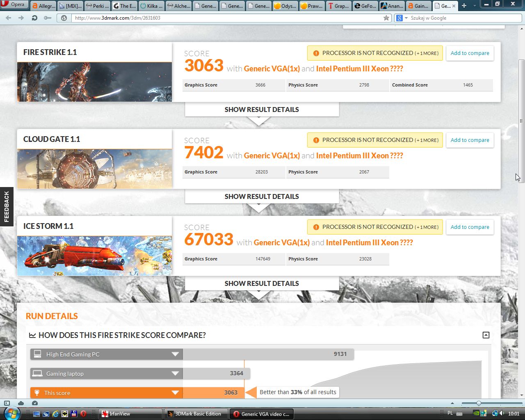Collapse the Fire Strike score comparison section
This screenshot has height=420, width=525.
(486, 335)
